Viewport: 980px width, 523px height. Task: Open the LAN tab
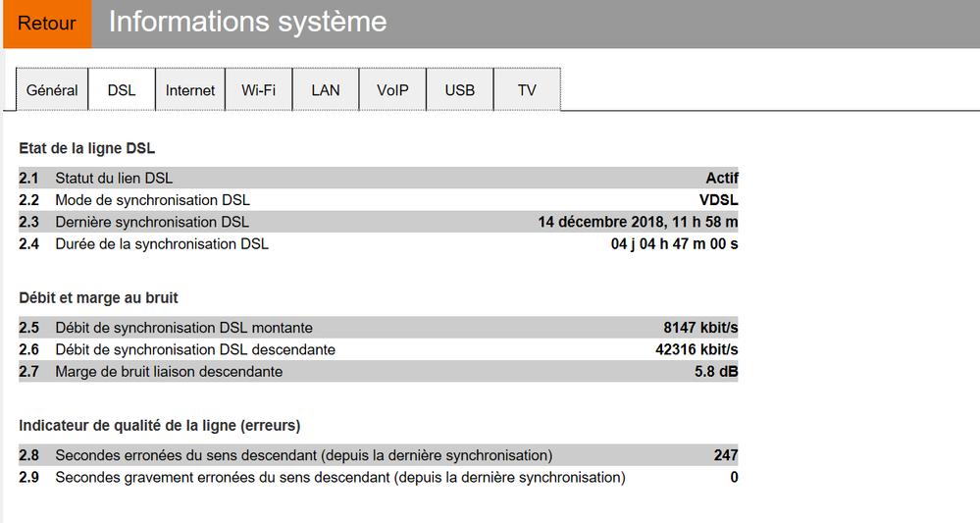(326, 90)
